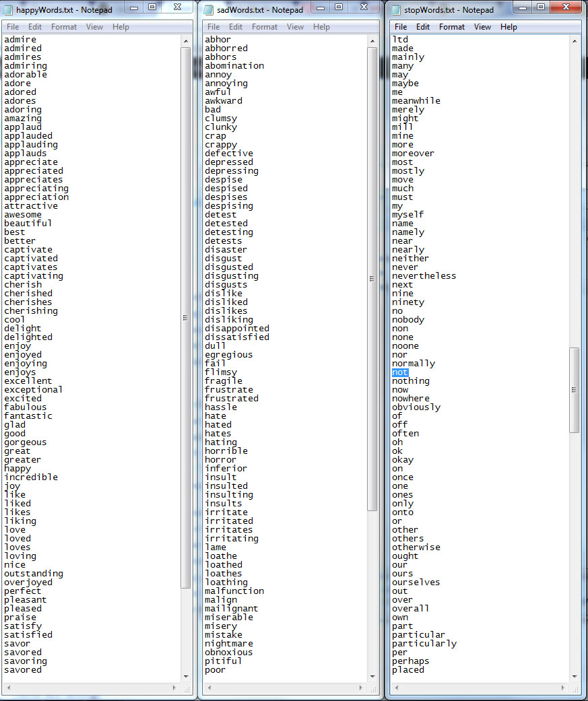Viewport: 588px width, 701px height.
Task: Click scroll-down arrow in happyWords.txt window
Action: 186,676
